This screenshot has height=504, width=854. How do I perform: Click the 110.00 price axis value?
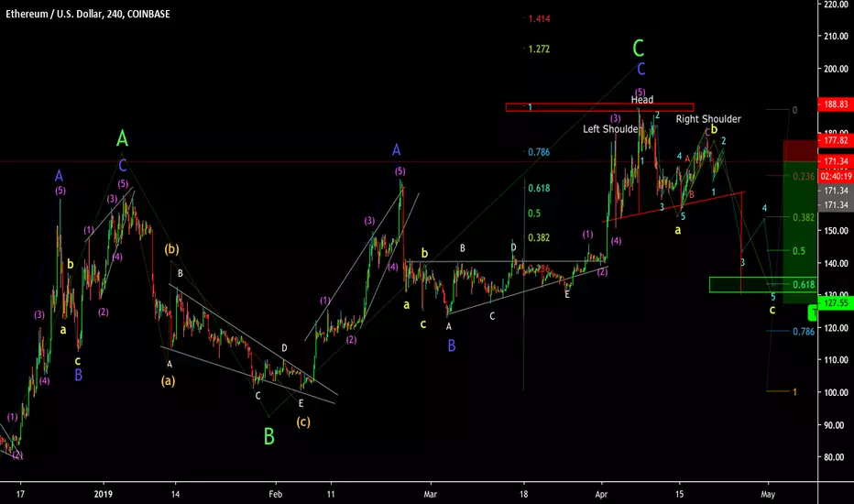coord(836,360)
